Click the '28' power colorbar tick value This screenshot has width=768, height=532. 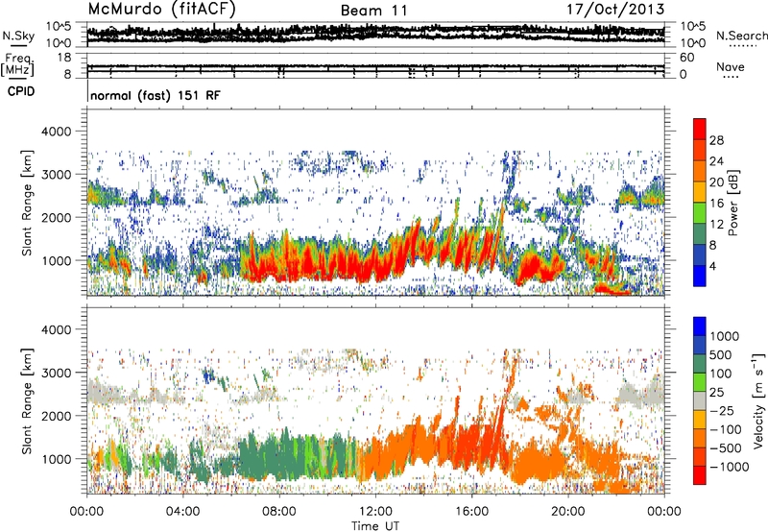point(716,140)
